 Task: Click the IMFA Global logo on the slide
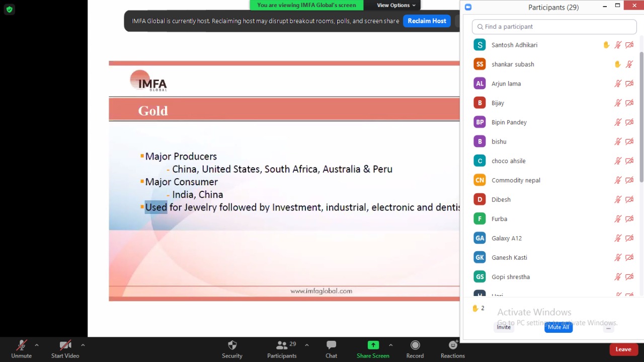coord(148,81)
